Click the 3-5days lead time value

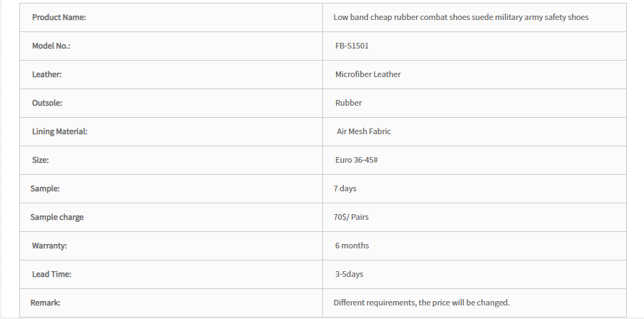pyautogui.click(x=349, y=274)
